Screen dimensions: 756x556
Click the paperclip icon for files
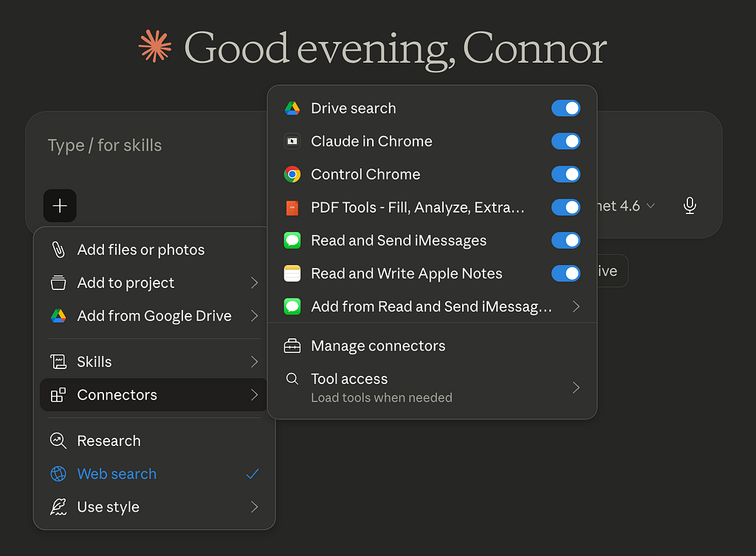pyautogui.click(x=58, y=250)
